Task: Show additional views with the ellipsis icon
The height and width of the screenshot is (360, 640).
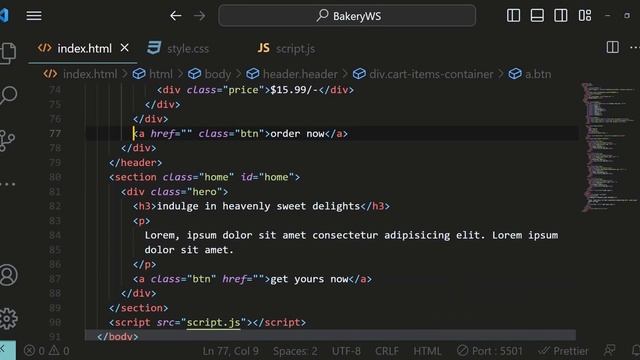Action: click(7, 184)
